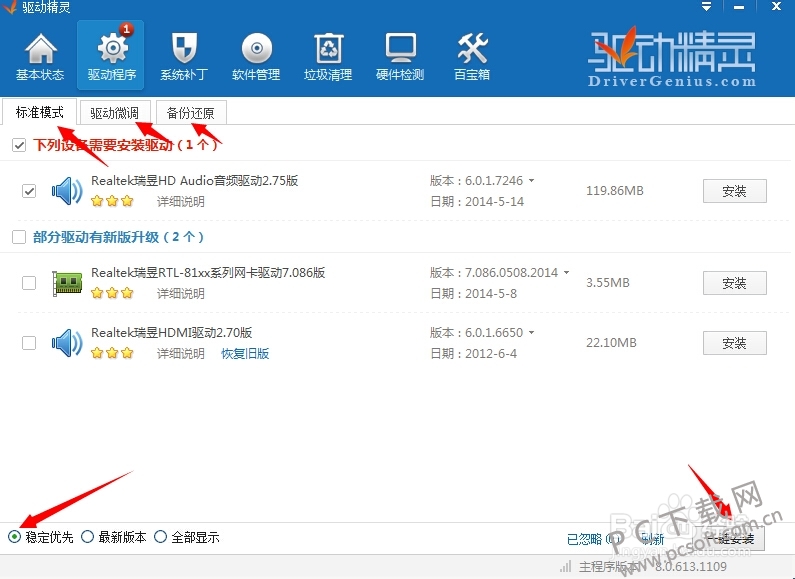Click the Realtek瑞昱RTL-81xx系列网卡驱动7.086版 title
The image size is (795, 579).
coord(208,272)
